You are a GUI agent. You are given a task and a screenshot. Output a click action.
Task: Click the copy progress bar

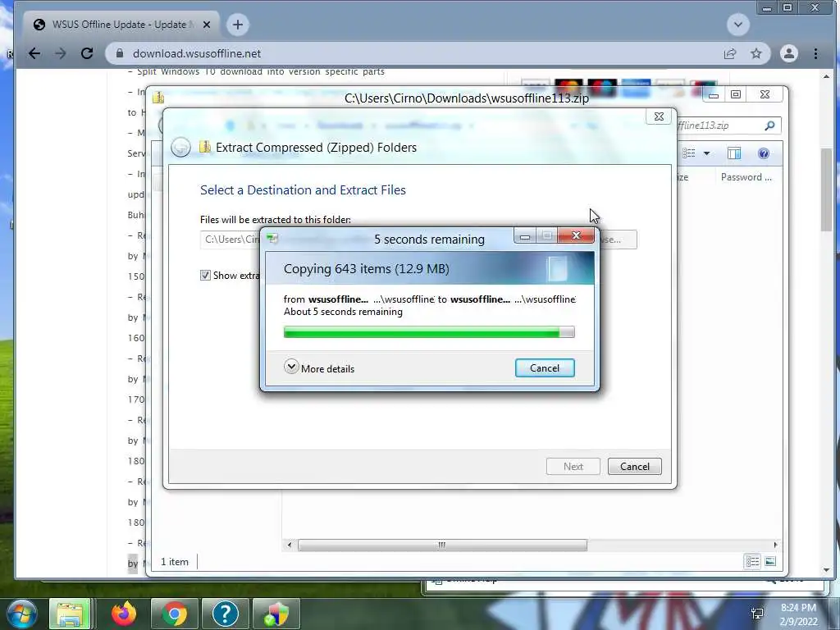click(428, 332)
